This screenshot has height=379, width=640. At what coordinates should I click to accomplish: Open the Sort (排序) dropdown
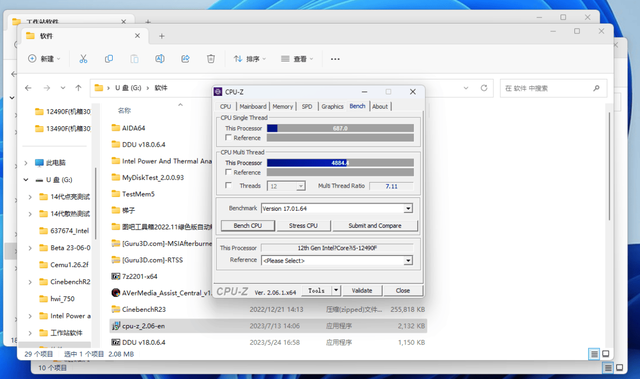[x=250, y=59]
